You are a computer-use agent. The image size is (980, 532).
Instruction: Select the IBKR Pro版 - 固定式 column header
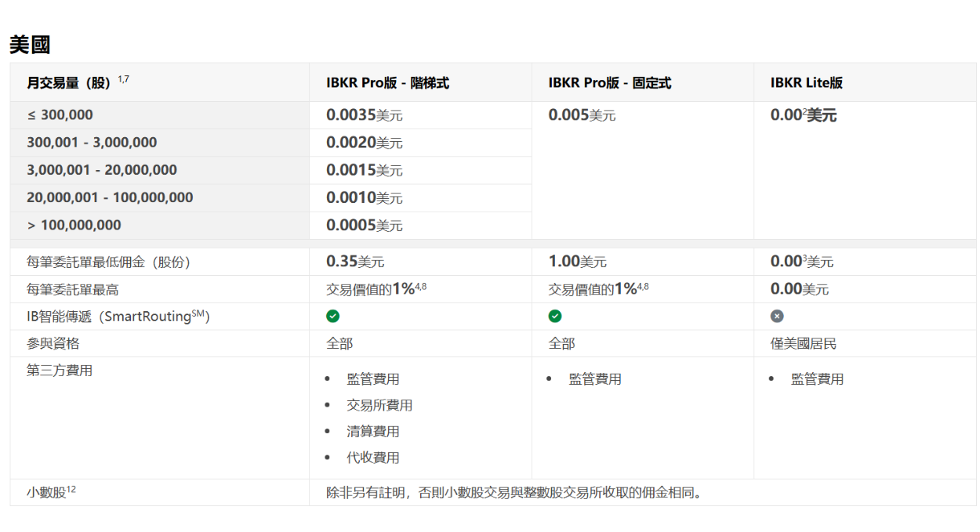click(611, 82)
